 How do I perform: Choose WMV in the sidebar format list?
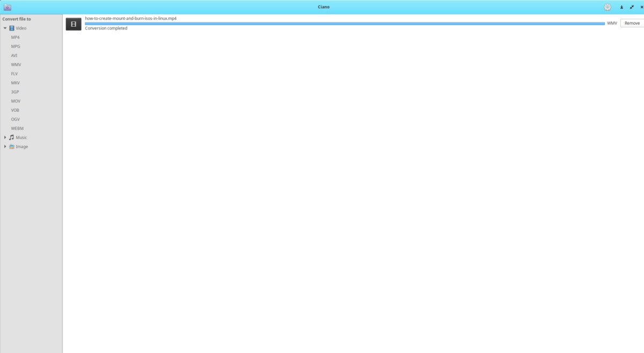point(16,64)
